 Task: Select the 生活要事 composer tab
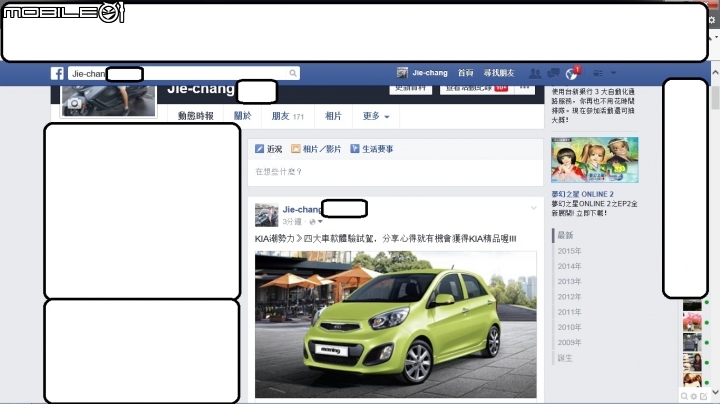tap(372, 149)
